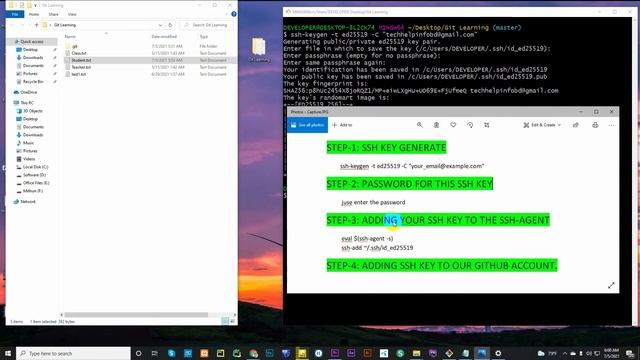640x360 pixels.
Task: Open the View ribbon tab in File Explorer
Action: 72,14
